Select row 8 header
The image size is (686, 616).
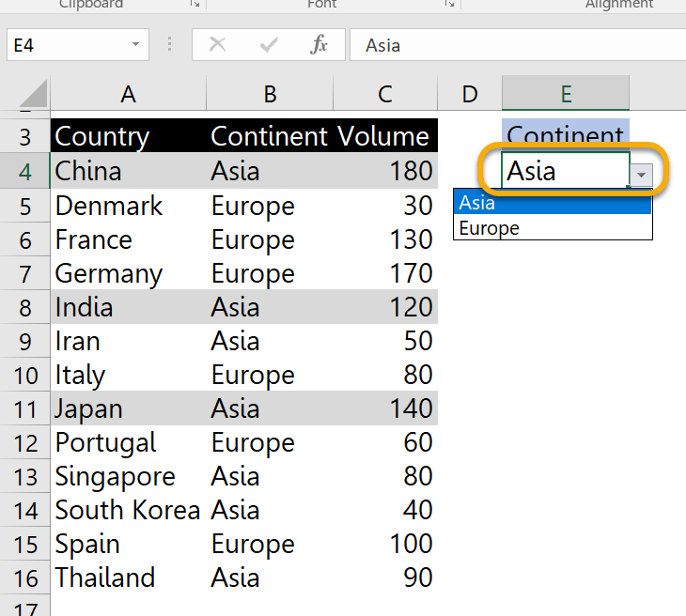[25, 307]
